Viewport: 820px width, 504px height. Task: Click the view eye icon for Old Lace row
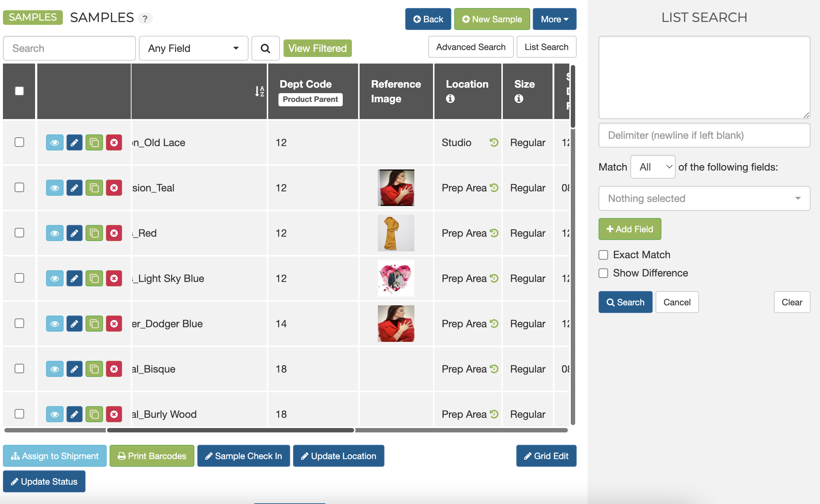tap(54, 142)
